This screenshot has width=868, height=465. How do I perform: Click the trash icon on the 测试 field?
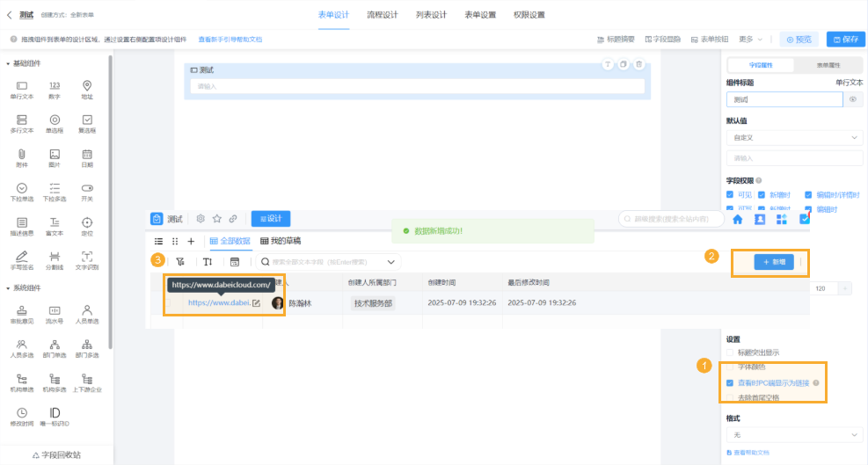click(x=638, y=64)
